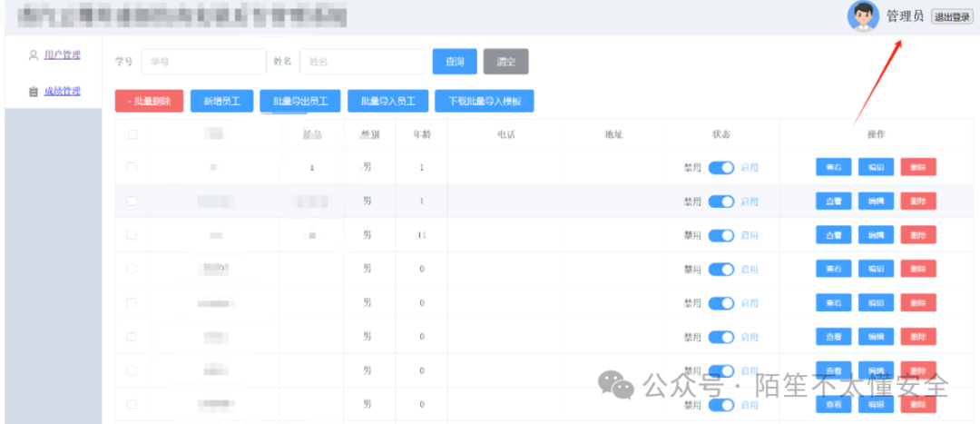Toggle the status switch in first data row
The image size is (980, 424).
tap(721, 168)
